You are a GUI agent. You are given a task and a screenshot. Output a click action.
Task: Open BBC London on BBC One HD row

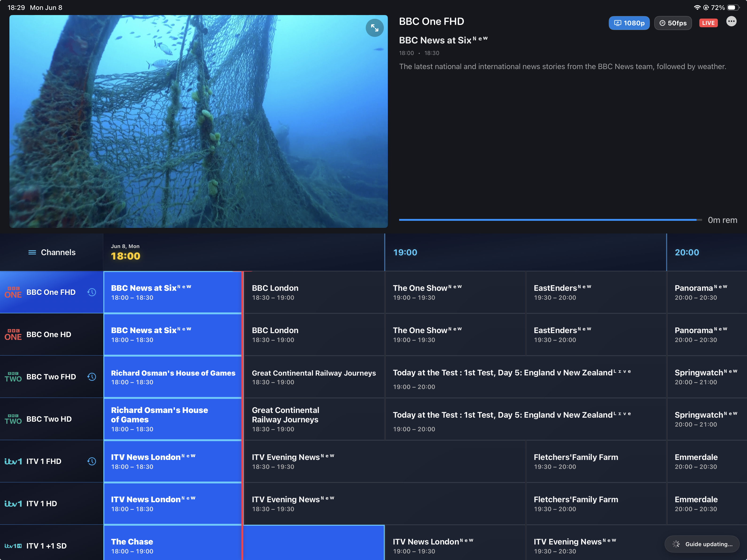tap(314, 334)
